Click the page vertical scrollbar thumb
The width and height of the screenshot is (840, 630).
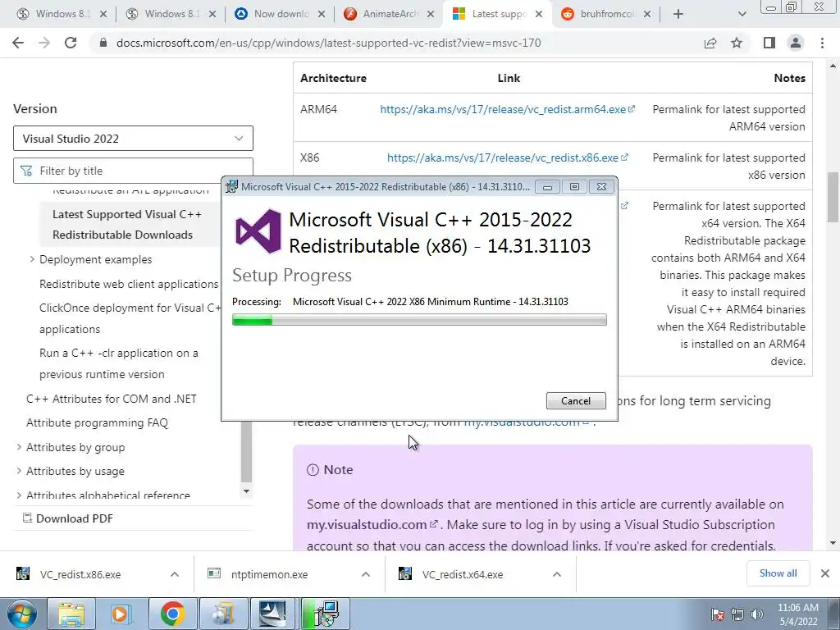click(x=833, y=197)
